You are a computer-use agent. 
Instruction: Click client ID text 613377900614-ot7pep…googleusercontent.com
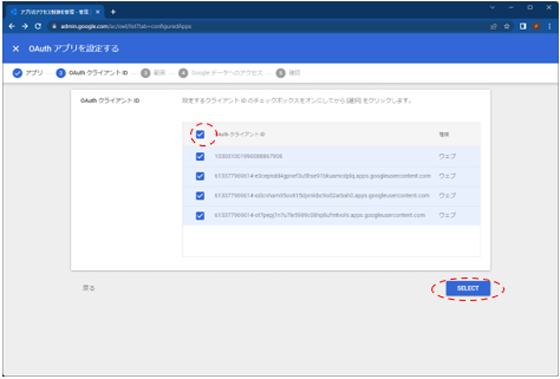coord(320,215)
